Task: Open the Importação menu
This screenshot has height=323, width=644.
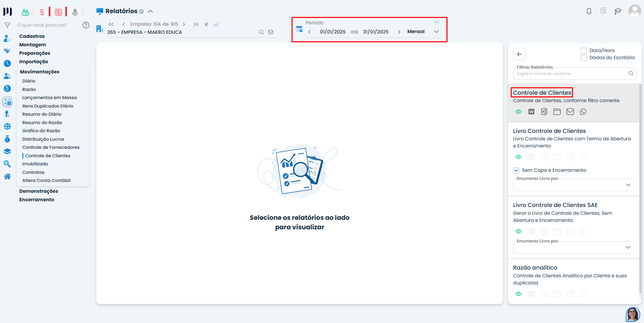Action: pyautogui.click(x=33, y=62)
